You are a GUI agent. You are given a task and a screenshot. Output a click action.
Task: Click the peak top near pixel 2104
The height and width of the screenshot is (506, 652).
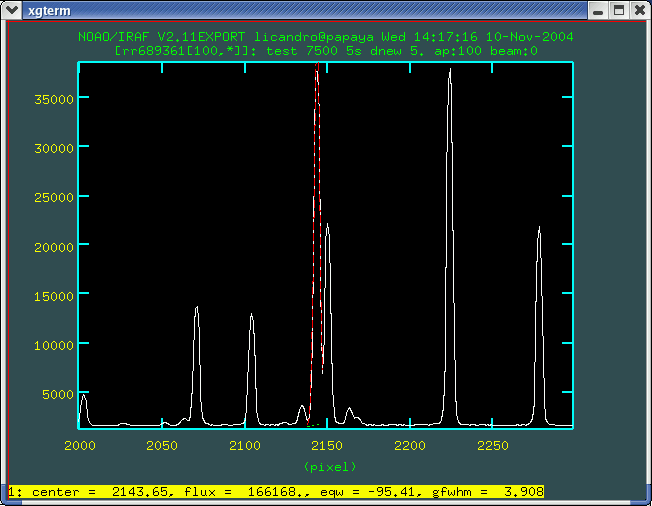click(251, 316)
